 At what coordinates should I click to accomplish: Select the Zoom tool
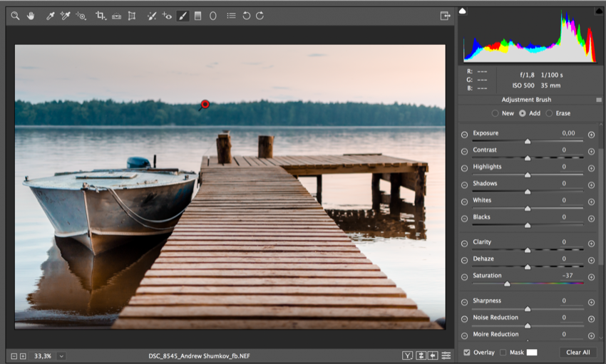click(15, 15)
